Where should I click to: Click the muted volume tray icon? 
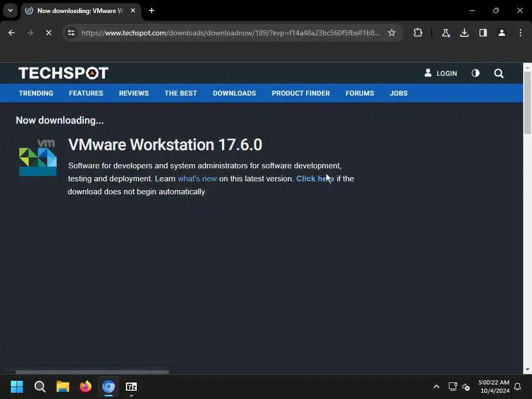[x=466, y=387]
